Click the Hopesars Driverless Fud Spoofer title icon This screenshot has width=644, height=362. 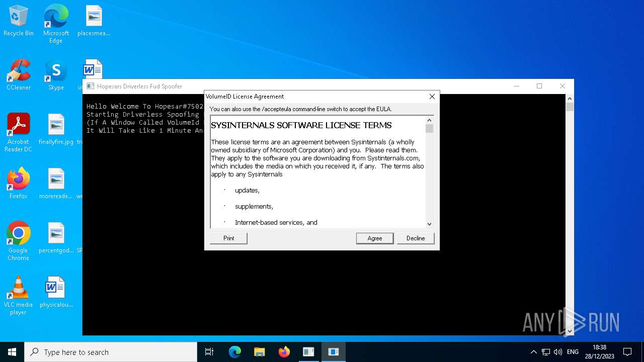coord(90,86)
